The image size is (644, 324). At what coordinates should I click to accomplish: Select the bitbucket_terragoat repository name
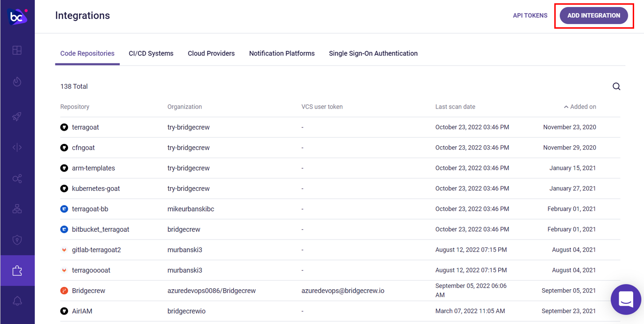[101, 229]
